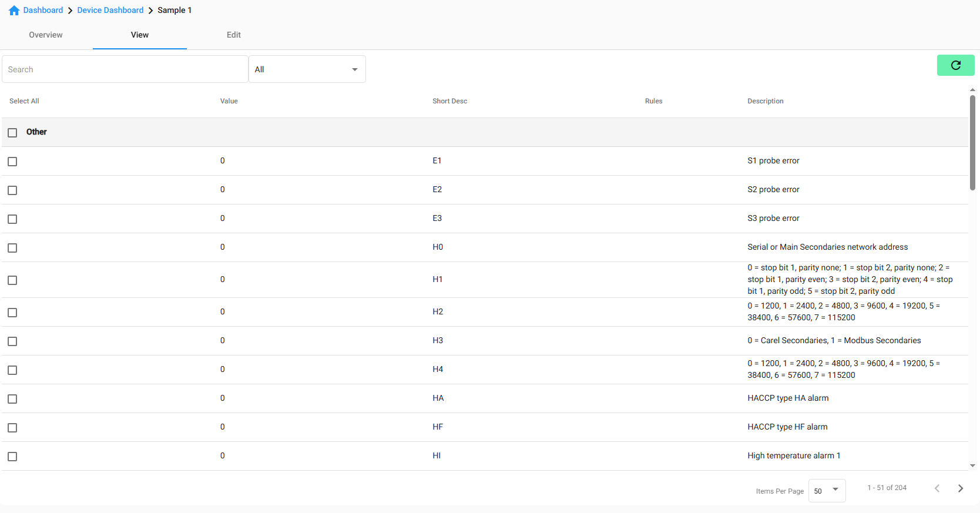
Task: Check the HACCP type HA alarm row
Action: 12,399
